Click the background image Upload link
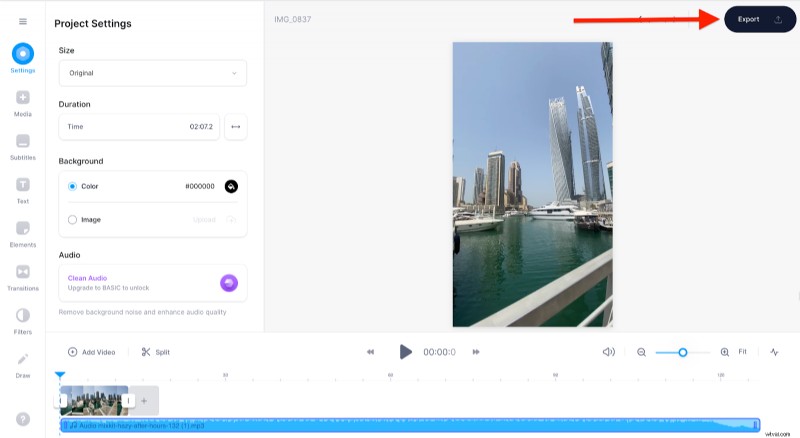The image size is (800, 438). click(204, 220)
